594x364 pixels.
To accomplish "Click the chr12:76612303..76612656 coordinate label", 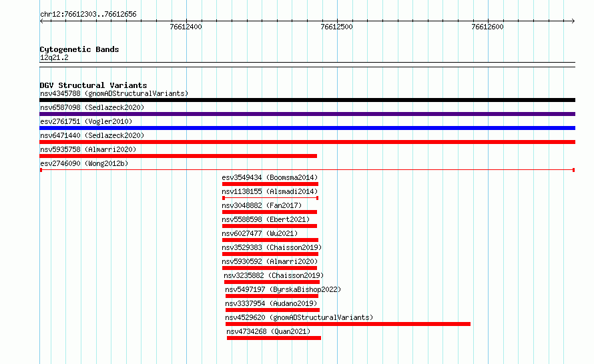I will pyautogui.click(x=88, y=15).
